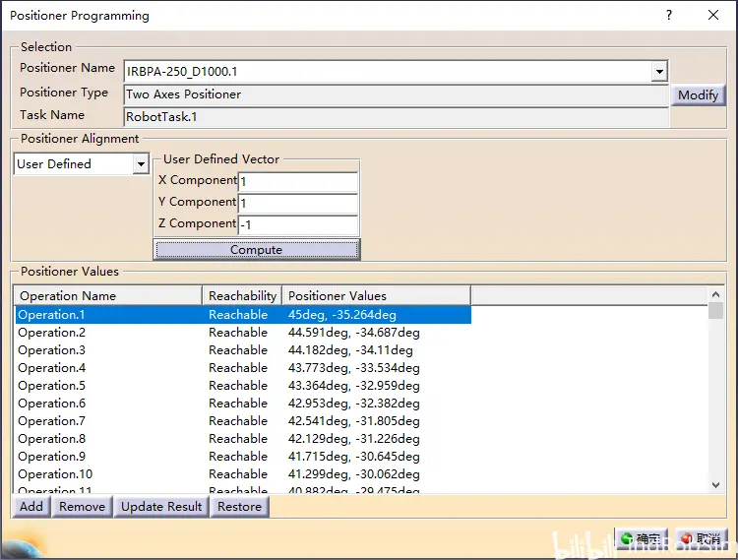The image size is (738, 560).
Task: Click the Positioner Values column header
Action: pos(377,295)
